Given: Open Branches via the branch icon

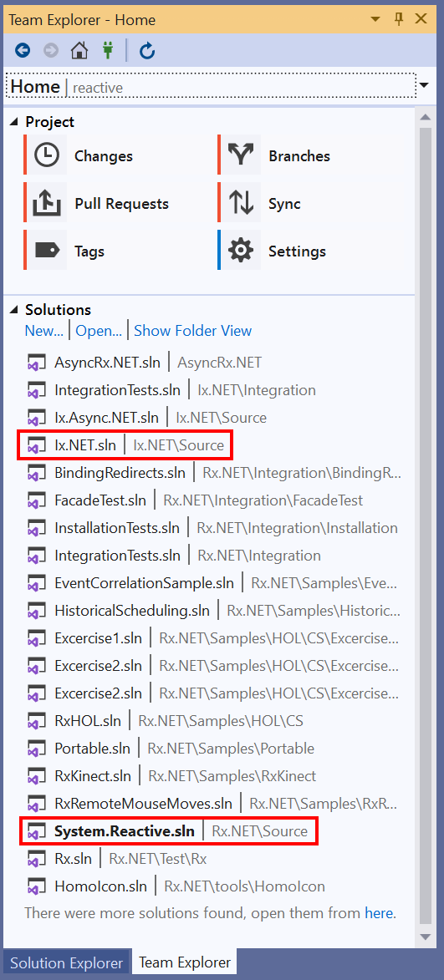Looking at the screenshot, I should point(240,155).
